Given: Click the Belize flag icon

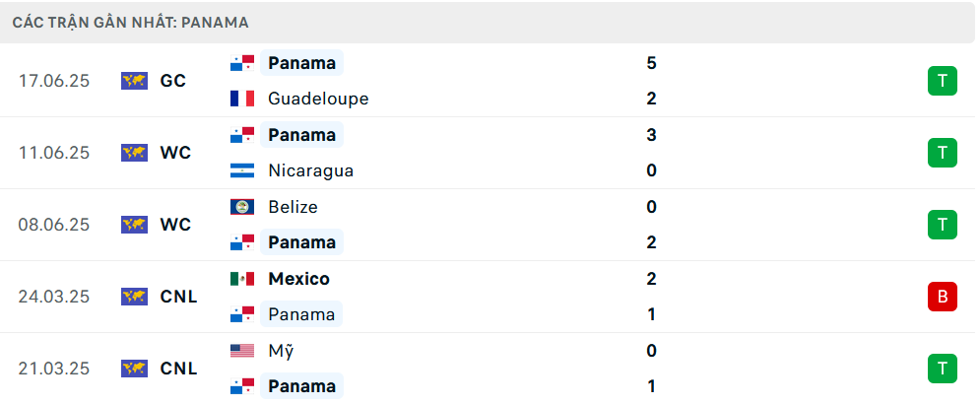Looking at the screenshot, I should (x=242, y=207).
